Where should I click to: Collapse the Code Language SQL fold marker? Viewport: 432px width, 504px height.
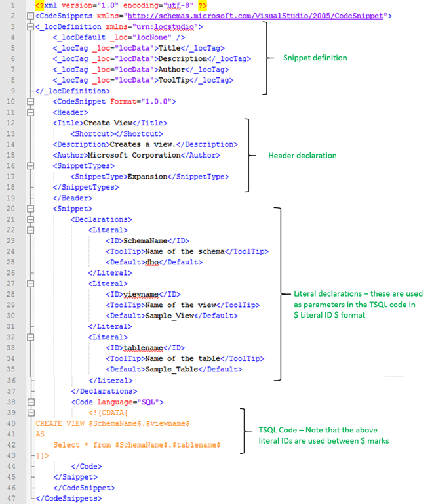30,402
